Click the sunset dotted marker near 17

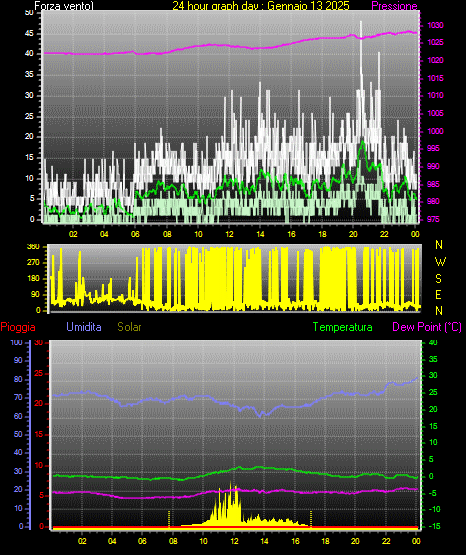311,518
